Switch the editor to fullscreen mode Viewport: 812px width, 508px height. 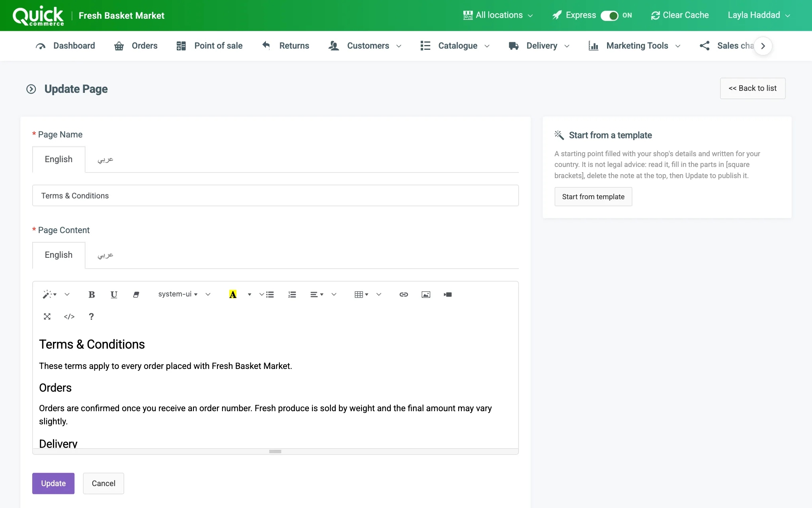coord(47,316)
